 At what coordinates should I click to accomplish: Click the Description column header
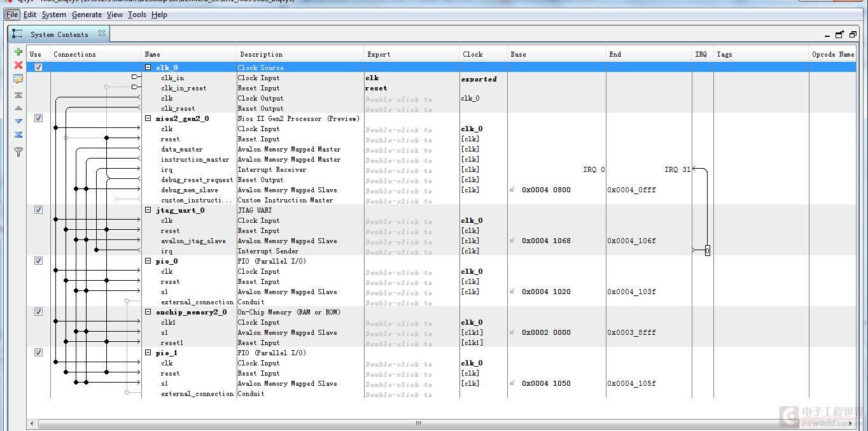pyautogui.click(x=300, y=54)
